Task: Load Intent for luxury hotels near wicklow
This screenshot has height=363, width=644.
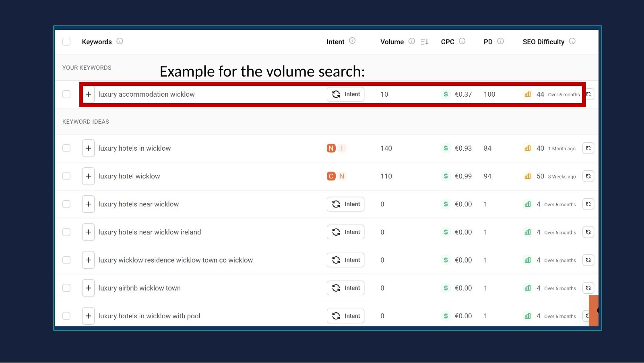Action: point(346,204)
